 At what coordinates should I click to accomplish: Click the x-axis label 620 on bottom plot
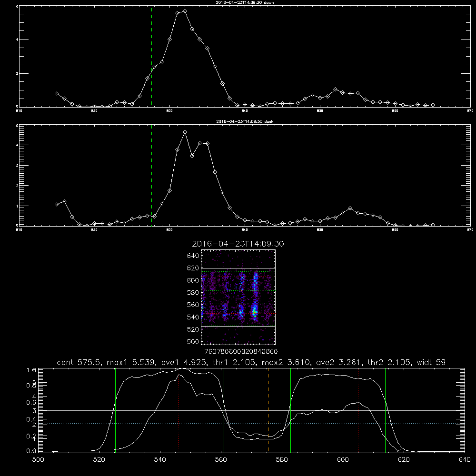[404, 460]
